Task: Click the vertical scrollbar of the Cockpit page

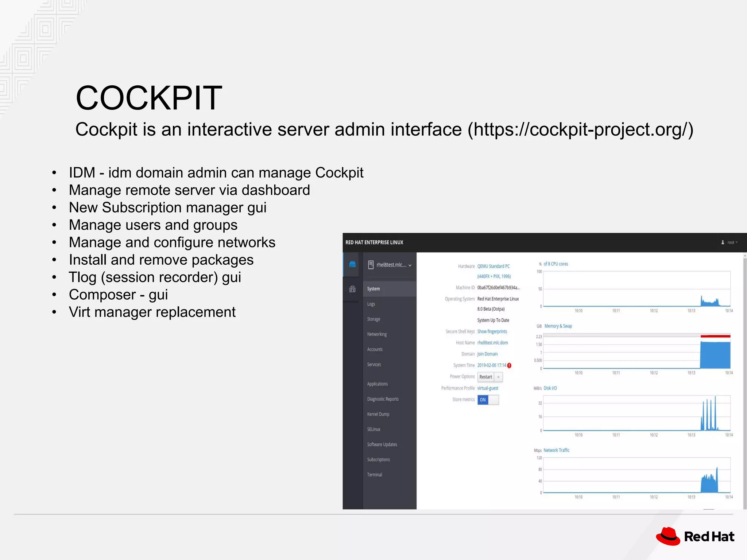Action: click(x=745, y=381)
